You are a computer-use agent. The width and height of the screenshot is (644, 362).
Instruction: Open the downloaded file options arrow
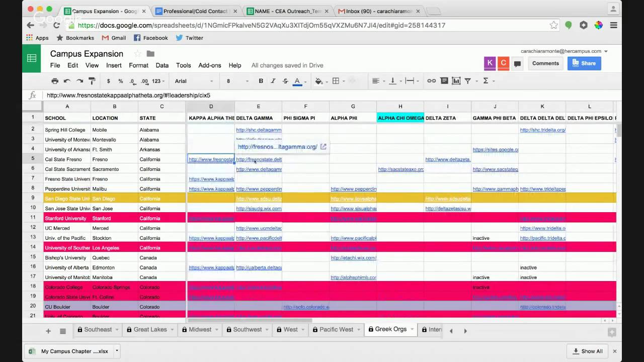(117, 351)
